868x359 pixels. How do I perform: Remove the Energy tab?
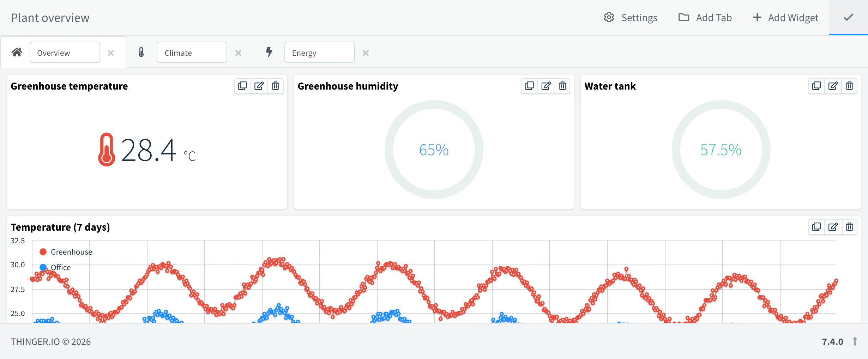click(366, 53)
